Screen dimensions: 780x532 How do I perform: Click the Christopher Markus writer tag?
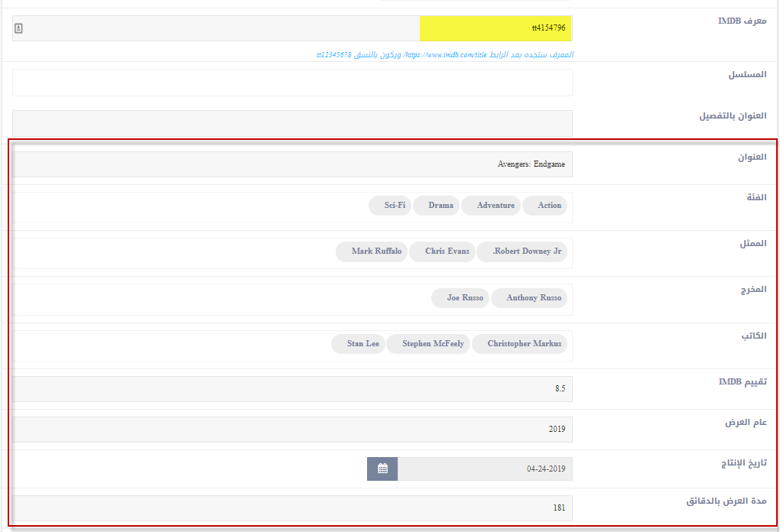pos(519,343)
